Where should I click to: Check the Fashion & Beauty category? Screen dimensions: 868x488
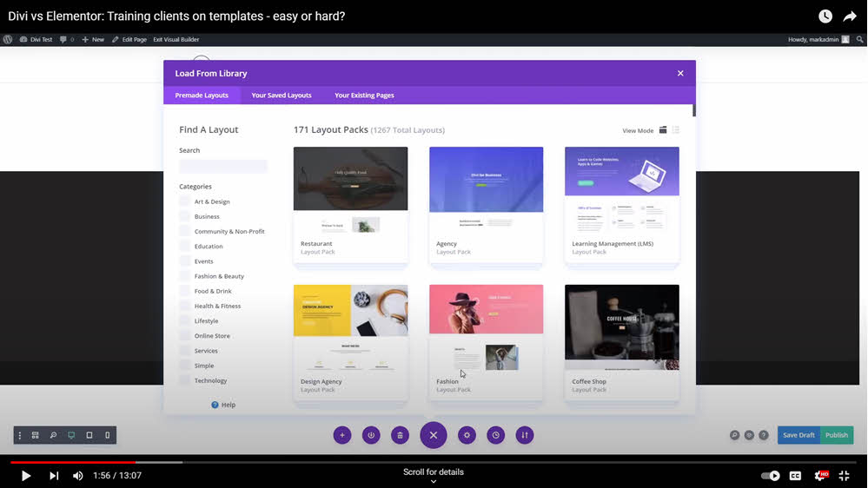pyautogui.click(x=184, y=276)
